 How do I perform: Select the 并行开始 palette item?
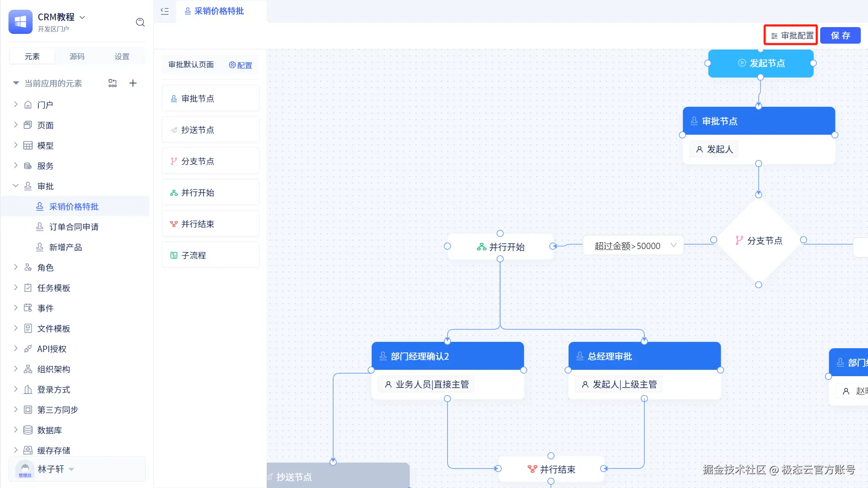[x=210, y=193]
